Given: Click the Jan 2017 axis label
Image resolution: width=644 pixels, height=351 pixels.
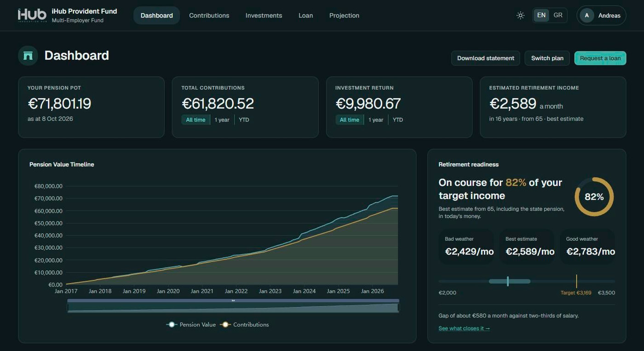Looking at the screenshot, I should 66,291.
